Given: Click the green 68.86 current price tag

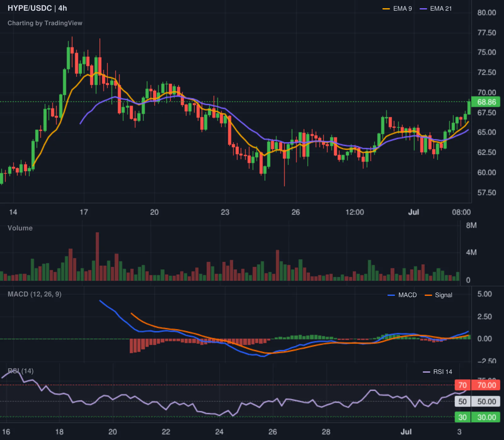Looking at the screenshot, I should 486,102.
